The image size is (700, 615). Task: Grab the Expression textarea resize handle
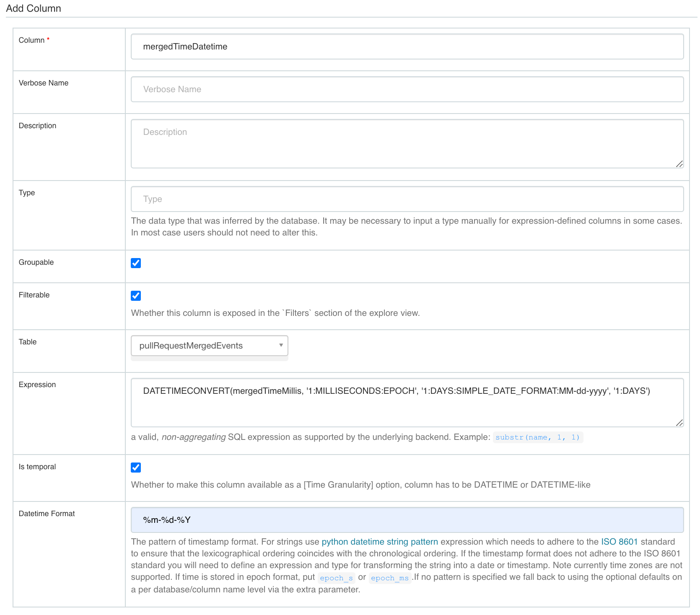click(x=679, y=423)
